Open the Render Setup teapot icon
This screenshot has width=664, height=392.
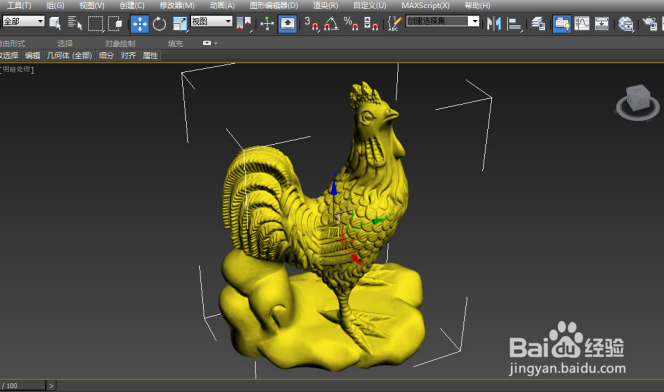click(649, 23)
